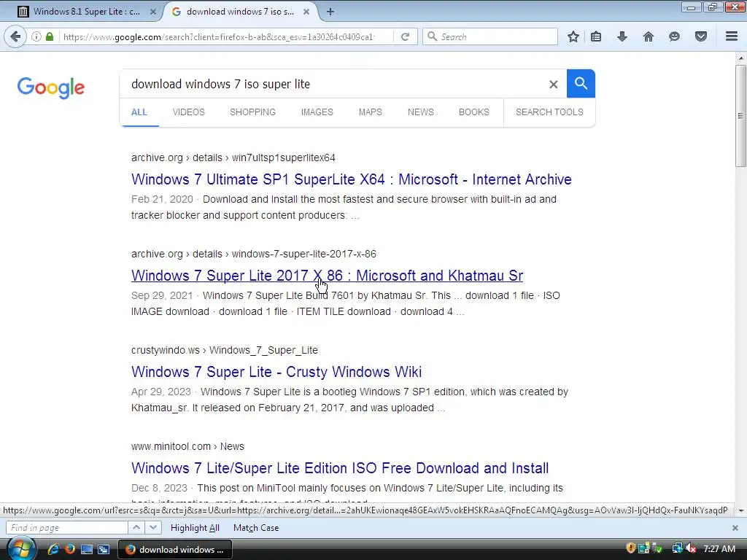Open Windows 7 Super Lite 2017 X 86 result

click(327, 276)
